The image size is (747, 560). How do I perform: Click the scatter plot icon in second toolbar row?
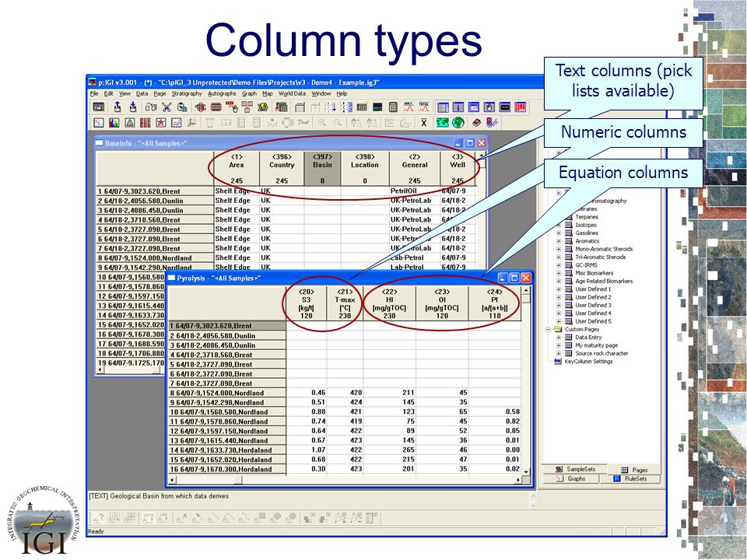pos(99,123)
